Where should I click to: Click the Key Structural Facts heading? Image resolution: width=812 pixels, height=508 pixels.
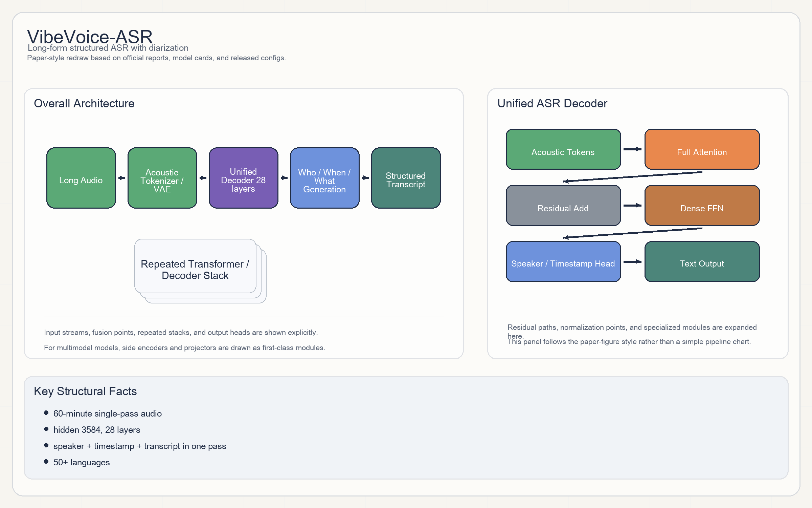click(x=85, y=391)
